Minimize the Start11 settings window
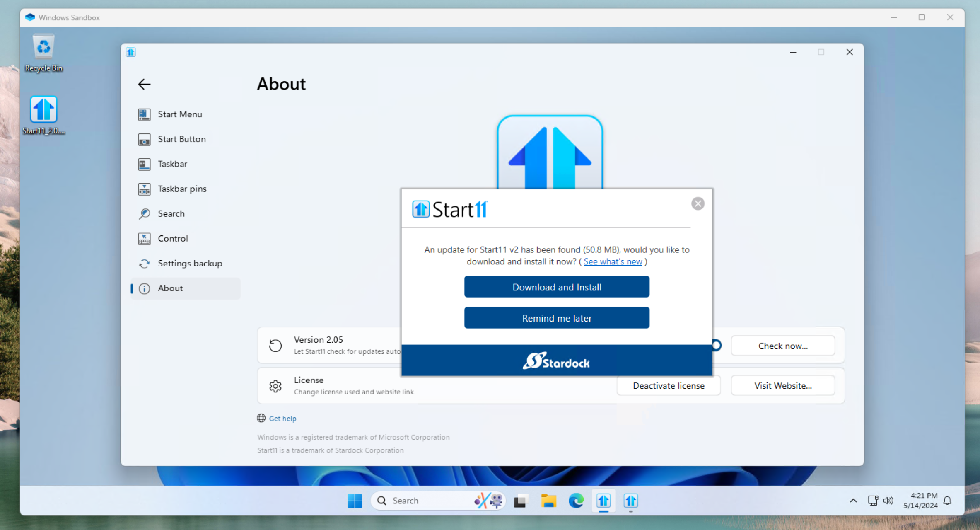The height and width of the screenshot is (530, 980). 793,52
